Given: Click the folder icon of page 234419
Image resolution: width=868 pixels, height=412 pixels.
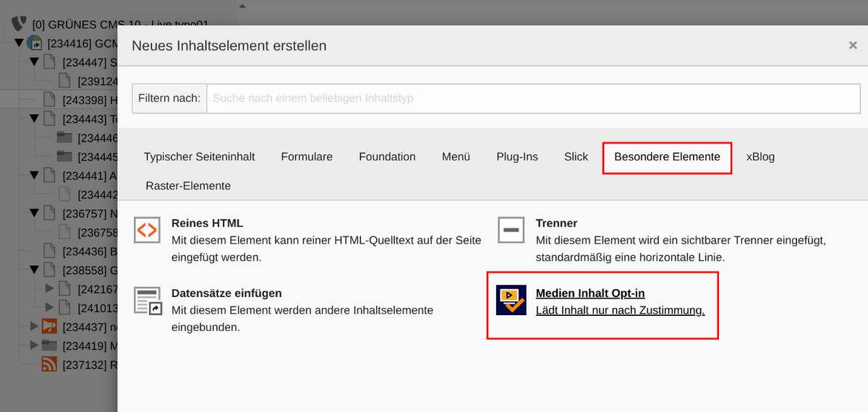Looking at the screenshot, I should [49, 346].
